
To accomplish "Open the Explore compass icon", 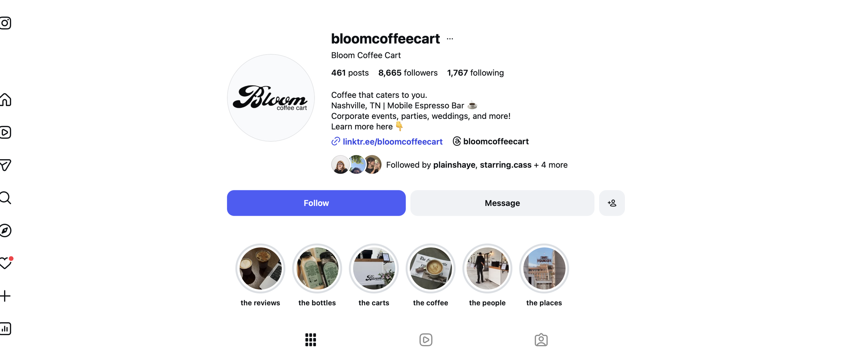I will [5, 230].
